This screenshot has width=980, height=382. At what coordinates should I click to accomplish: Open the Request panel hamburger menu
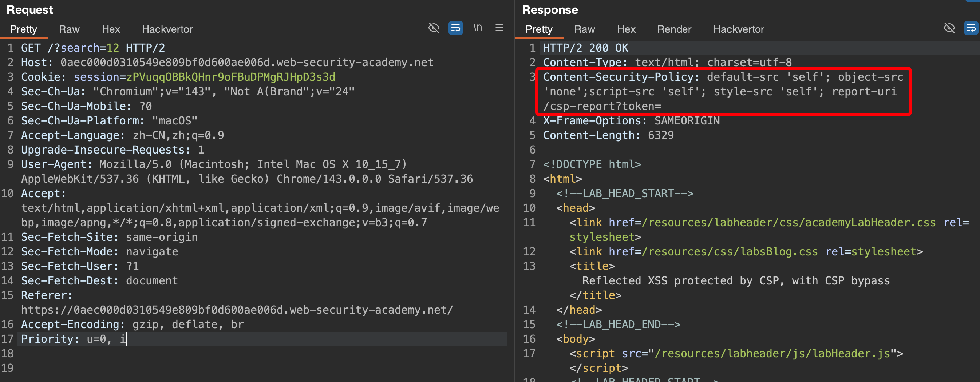pyautogui.click(x=499, y=28)
